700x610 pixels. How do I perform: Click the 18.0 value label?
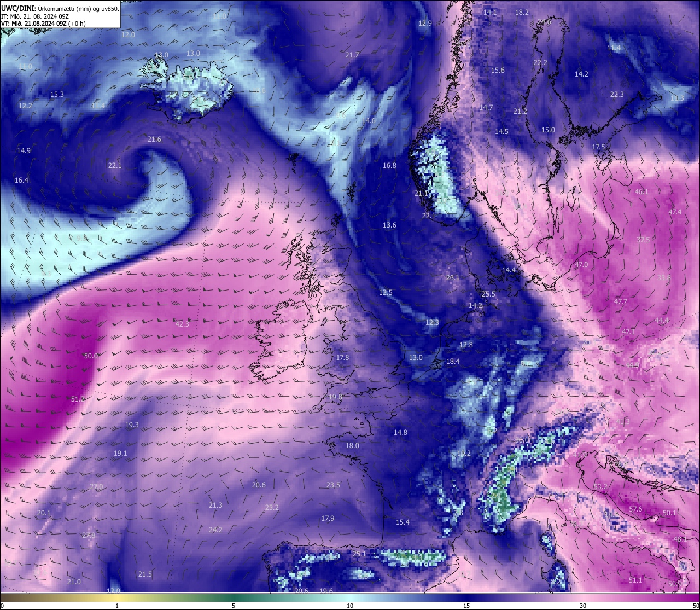pos(352,445)
